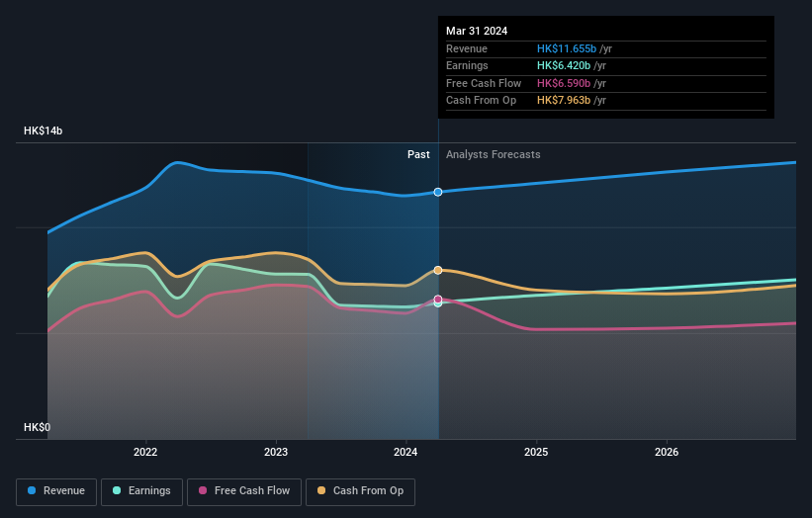812x518 pixels.
Task: Click the Revenue row label in tooltip
Action: (x=467, y=48)
